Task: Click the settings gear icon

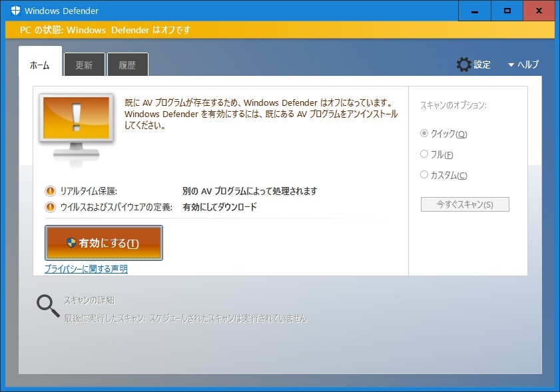Action: [x=463, y=65]
